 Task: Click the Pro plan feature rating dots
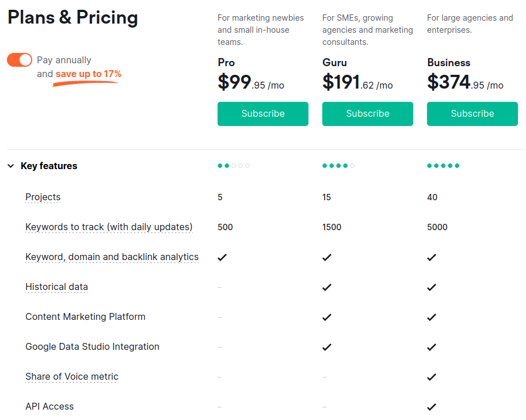234,166
